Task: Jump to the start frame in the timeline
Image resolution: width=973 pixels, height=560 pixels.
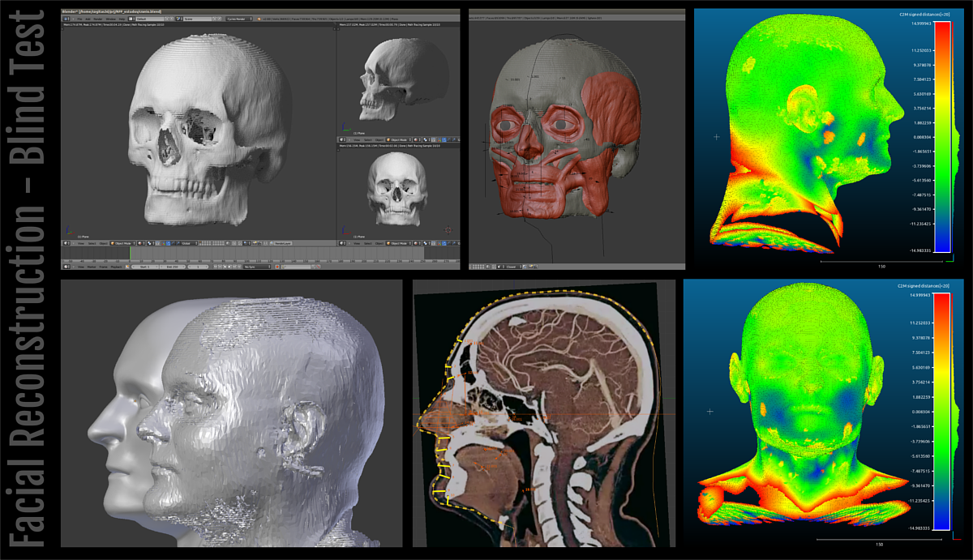Action: [x=216, y=267]
